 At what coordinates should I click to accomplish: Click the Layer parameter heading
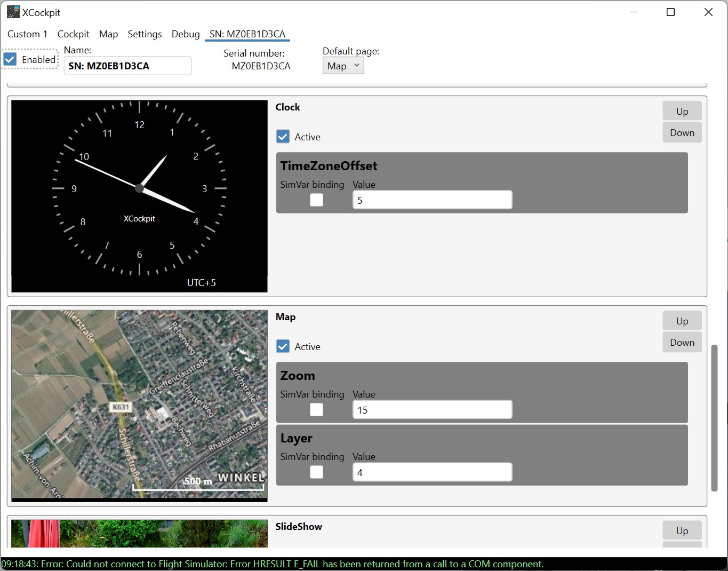(297, 438)
